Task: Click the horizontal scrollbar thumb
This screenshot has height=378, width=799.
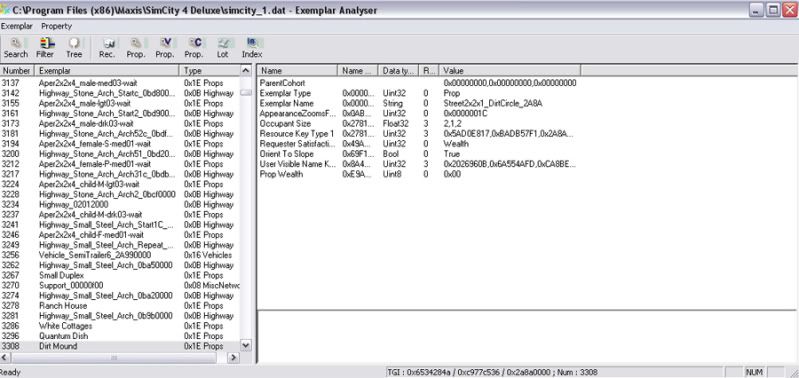Action: pyautogui.click(x=114, y=358)
